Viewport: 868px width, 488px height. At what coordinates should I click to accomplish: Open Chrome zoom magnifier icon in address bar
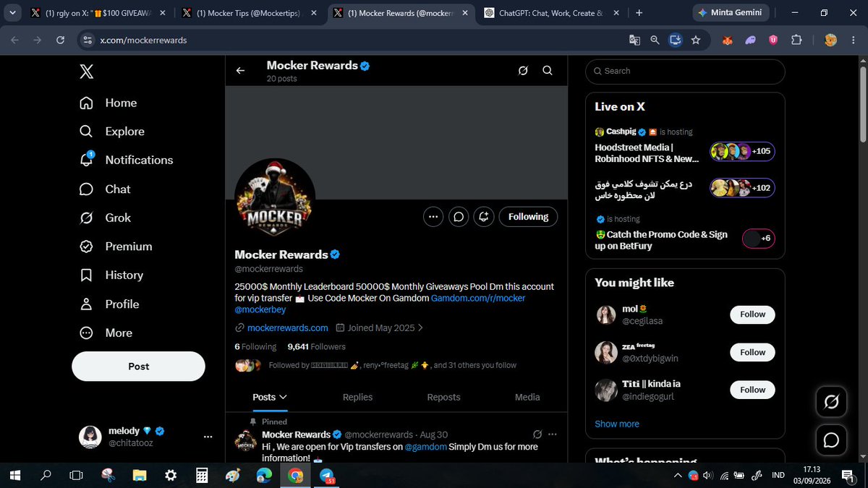click(655, 40)
